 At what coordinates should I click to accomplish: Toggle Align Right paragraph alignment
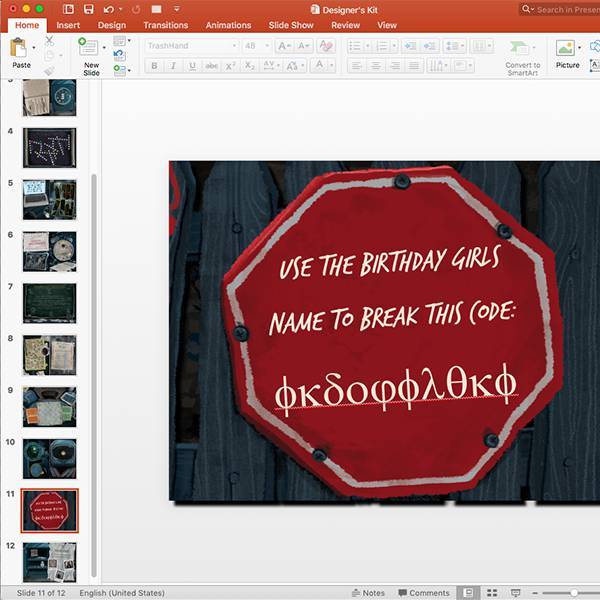click(x=395, y=66)
